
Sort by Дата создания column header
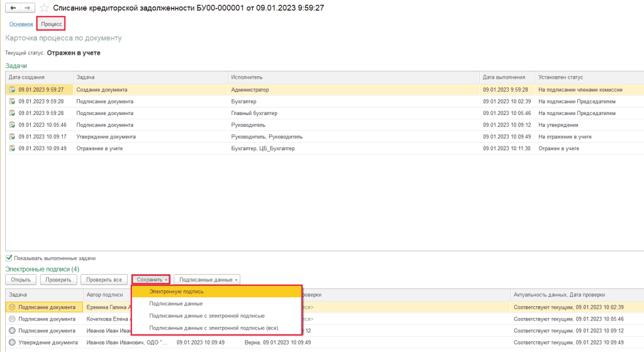[x=40, y=77]
